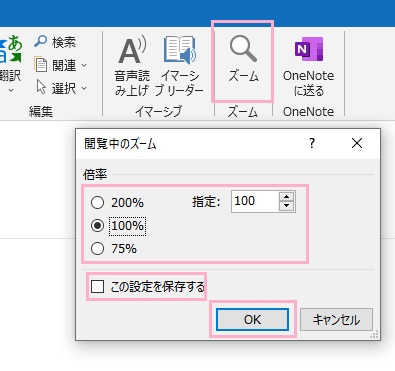Open dialog help via the question mark

(x=312, y=144)
